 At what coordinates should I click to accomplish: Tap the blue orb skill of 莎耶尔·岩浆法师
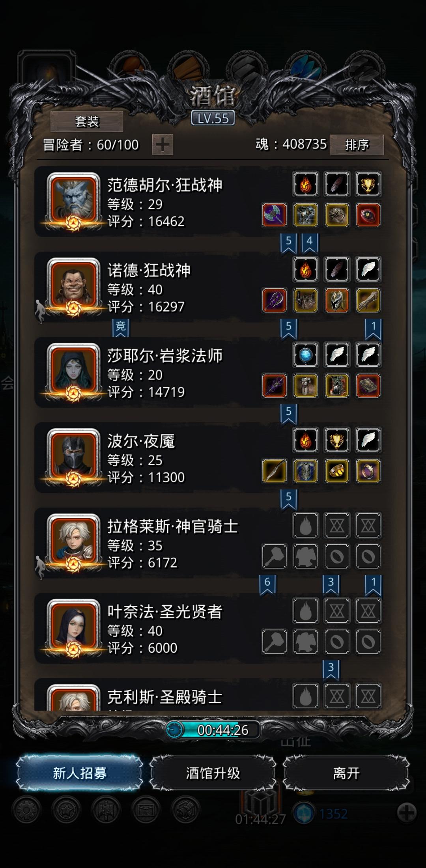[306, 355]
